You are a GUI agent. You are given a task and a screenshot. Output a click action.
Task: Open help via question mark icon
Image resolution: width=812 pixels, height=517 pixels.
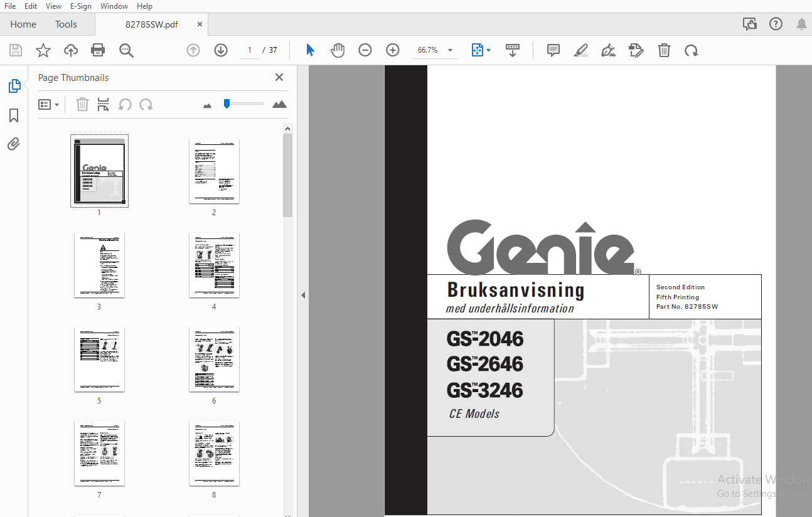[776, 24]
